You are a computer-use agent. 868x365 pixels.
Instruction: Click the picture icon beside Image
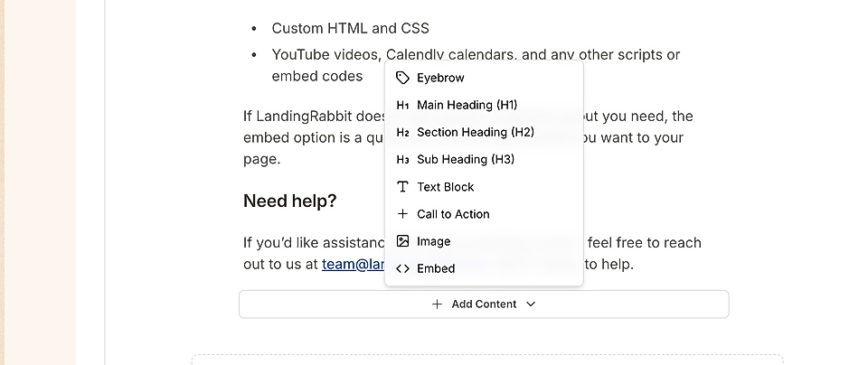tap(403, 241)
